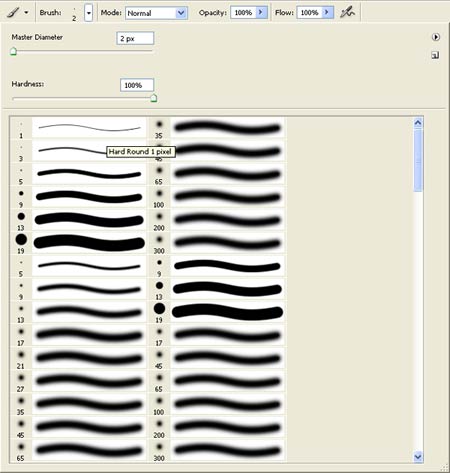Select the soft 27 brush preset

79,381
